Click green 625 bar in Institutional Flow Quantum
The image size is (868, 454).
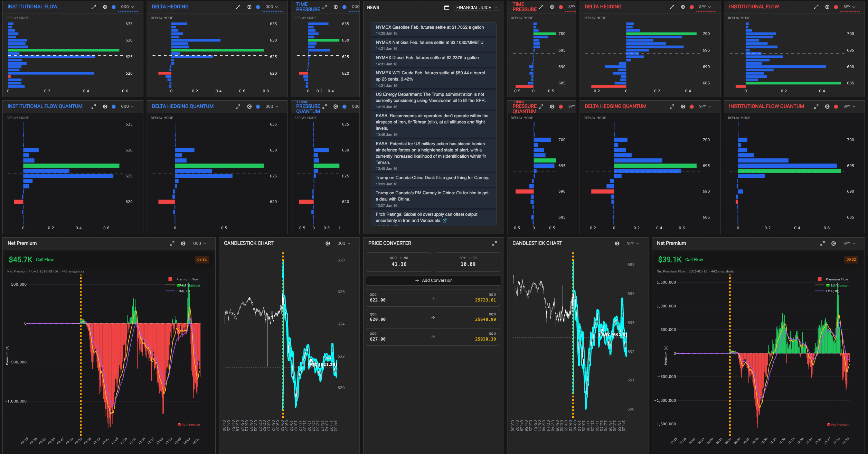tap(71, 166)
